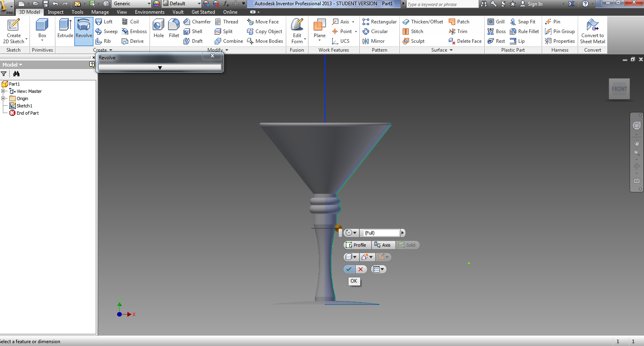This screenshot has height=346, width=644.
Task: Choose the Loft tool
Action: [104, 22]
